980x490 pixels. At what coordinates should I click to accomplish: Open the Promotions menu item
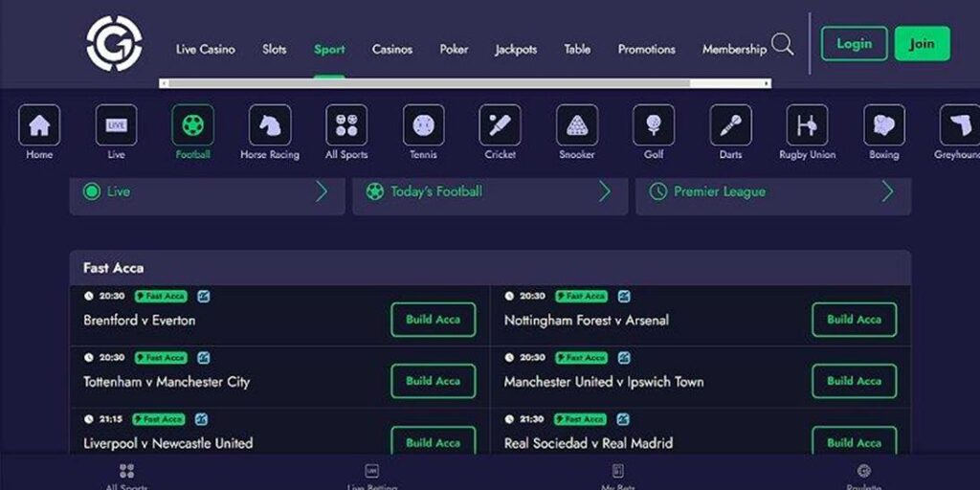pyautogui.click(x=646, y=49)
